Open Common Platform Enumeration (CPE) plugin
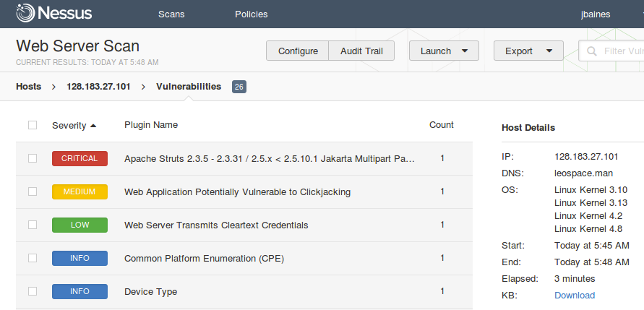The height and width of the screenshot is (310, 644). 204,258
